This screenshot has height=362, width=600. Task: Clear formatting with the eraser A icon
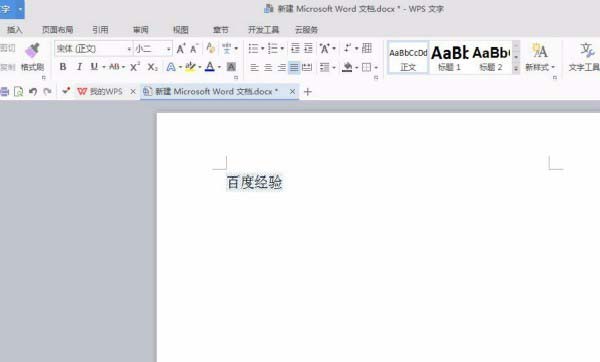coord(210,48)
